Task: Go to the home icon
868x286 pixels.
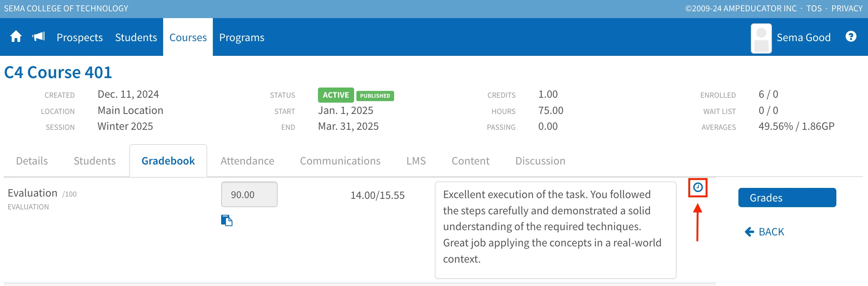Action: click(x=16, y=37)
